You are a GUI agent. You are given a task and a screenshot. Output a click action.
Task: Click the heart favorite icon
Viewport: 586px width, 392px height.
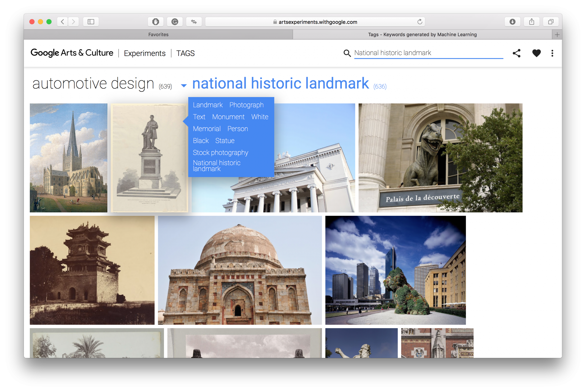pyautogui.click(x=536, y=53)
